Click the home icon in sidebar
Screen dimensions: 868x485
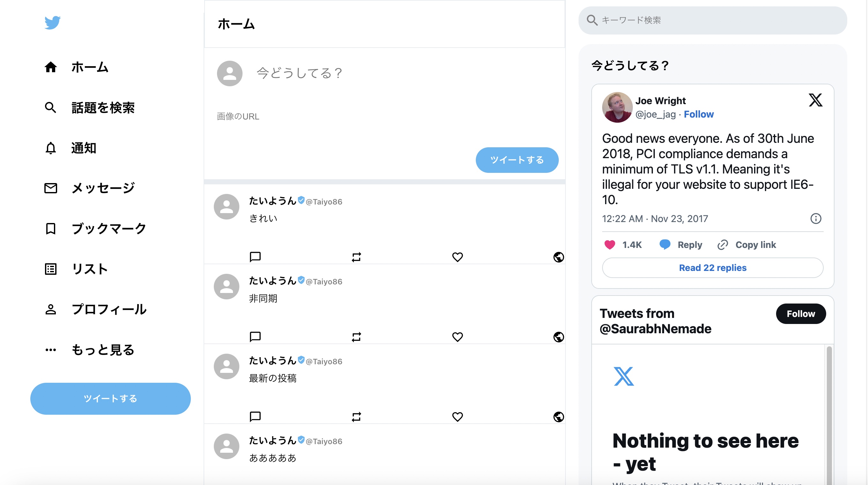coord(51,67)
